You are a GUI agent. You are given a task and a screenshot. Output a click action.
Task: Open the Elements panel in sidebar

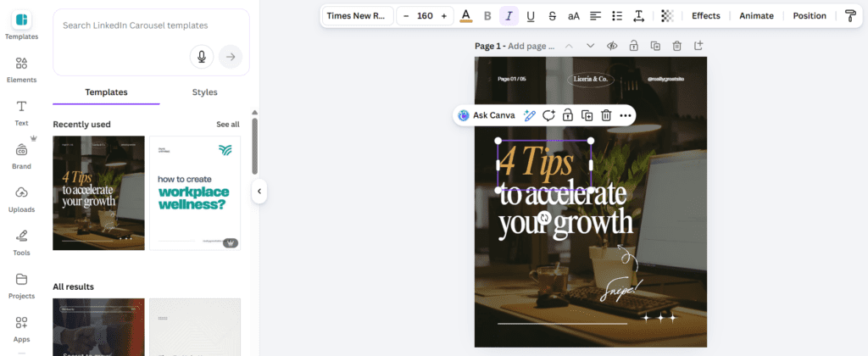[x=21, y=68]
